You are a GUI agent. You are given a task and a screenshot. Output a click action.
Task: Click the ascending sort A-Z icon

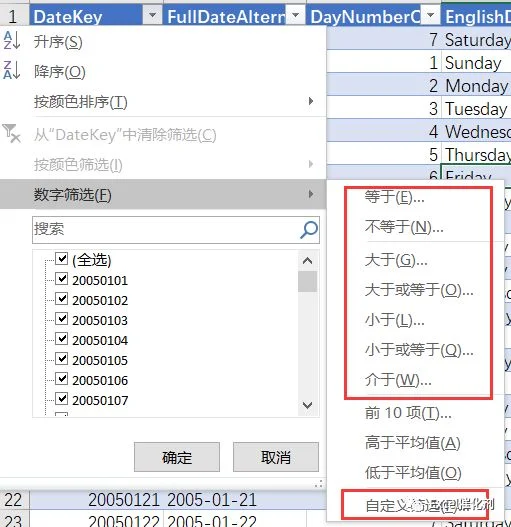(12, 41)
